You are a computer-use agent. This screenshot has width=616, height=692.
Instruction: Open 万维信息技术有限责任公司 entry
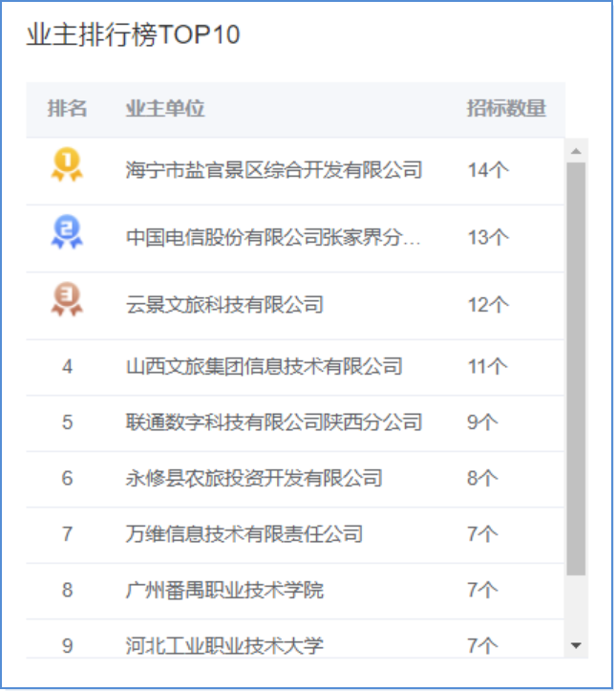(x=244, y=535)
